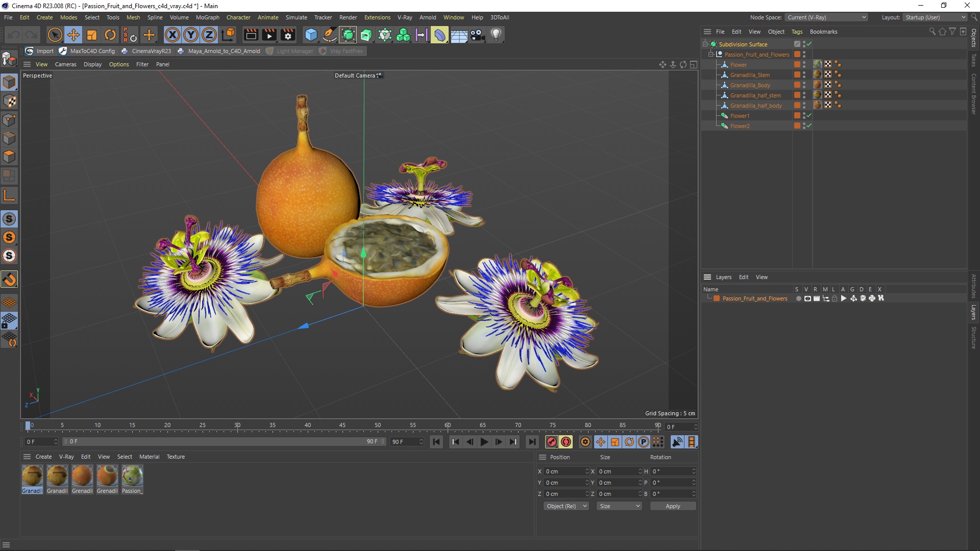Click the CinemaVrayR23 button
The height and width of the screenshot is (551, 980).
[146, 51]
